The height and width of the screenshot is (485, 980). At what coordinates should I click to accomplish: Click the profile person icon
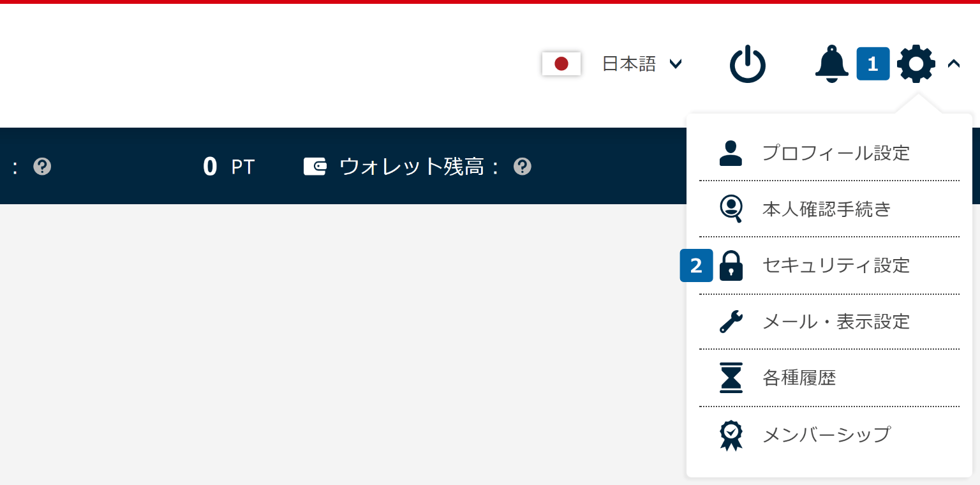(731, 153)
